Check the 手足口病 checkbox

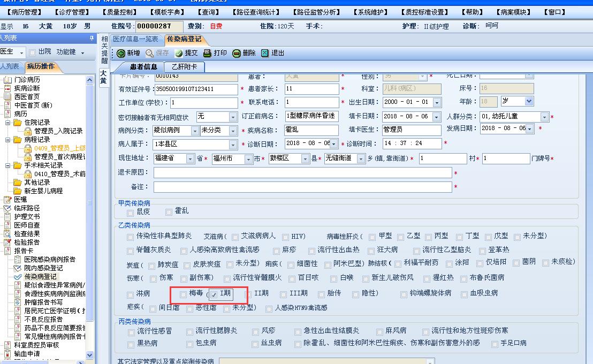[x=495, y=344]
